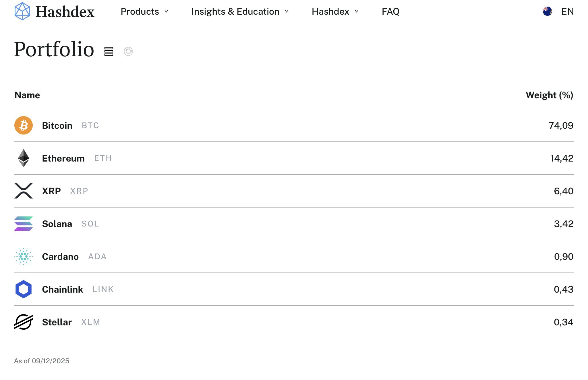Viewport: 588px width, 380px height.
Task: Click the XRP logo icon
Action: pos(24,191)
